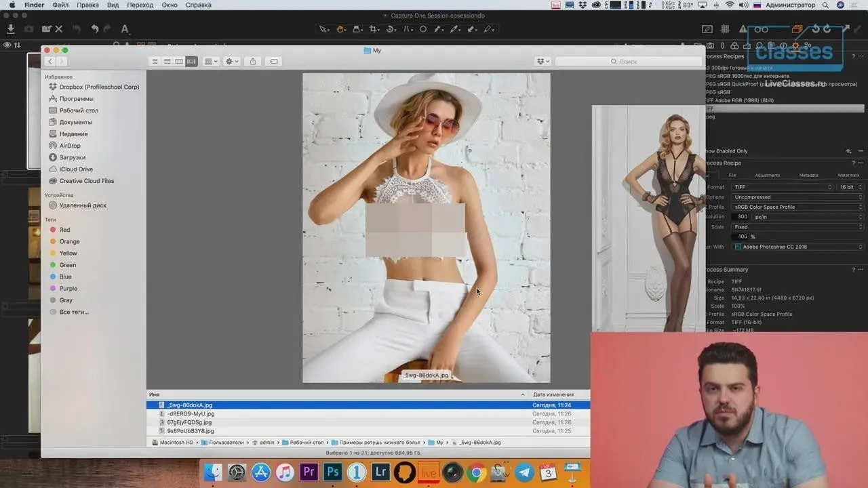Open the Правка menu

(x=87, y=5)
